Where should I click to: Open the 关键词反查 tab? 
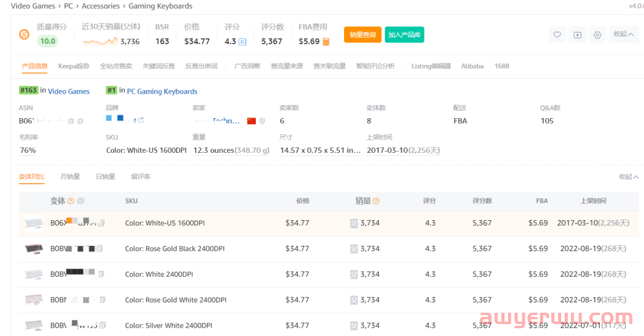tap(159, 66)
